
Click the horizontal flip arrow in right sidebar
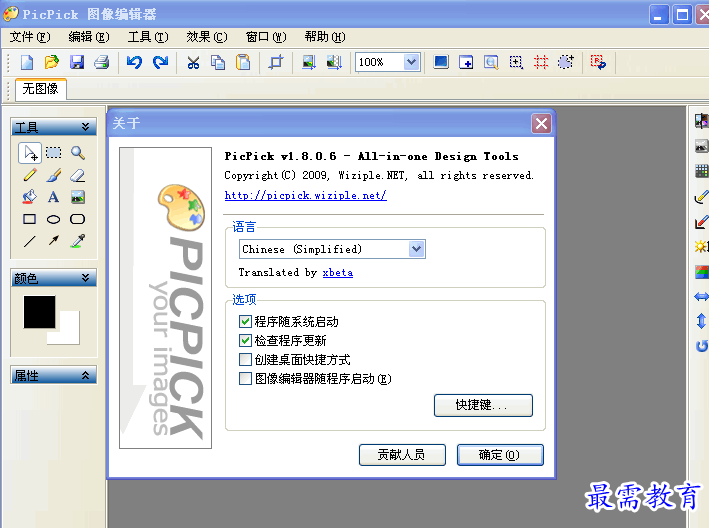pyautogui.click(x=701, y=297)
